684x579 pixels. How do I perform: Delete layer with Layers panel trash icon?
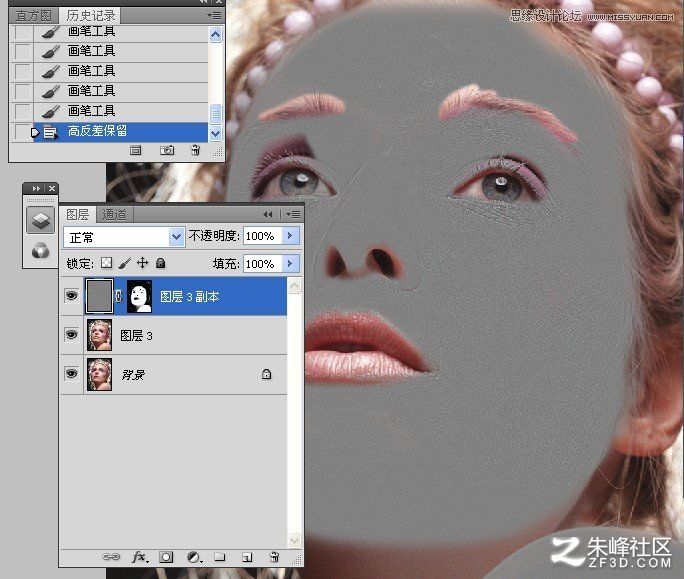point(274,557)
